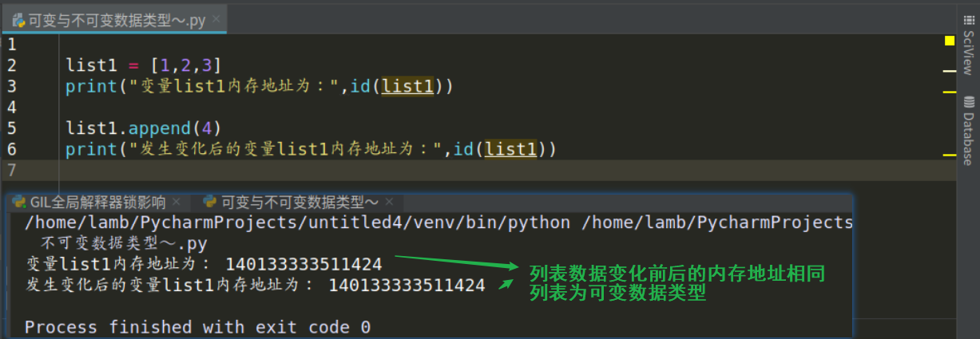Click on list1.append(4) code line
The width and height of the screenshot is (980, 339).
(x=144, y=128)
